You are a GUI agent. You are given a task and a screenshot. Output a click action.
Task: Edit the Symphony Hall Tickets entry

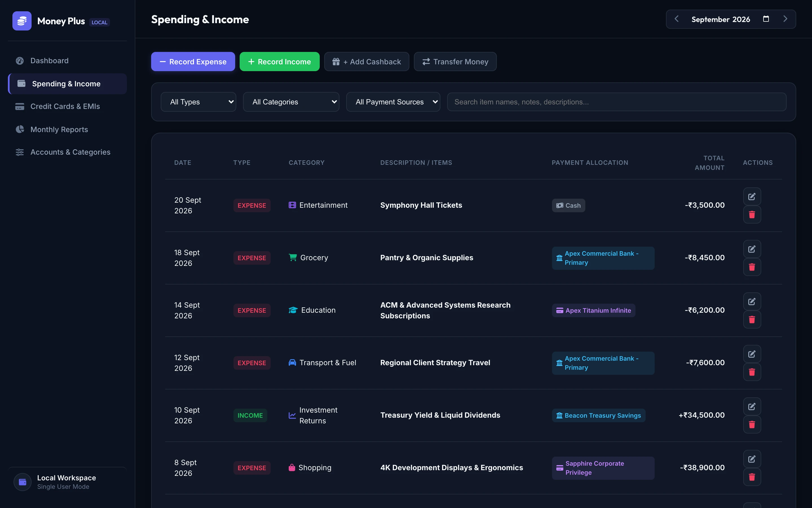(x=752, y=196)
